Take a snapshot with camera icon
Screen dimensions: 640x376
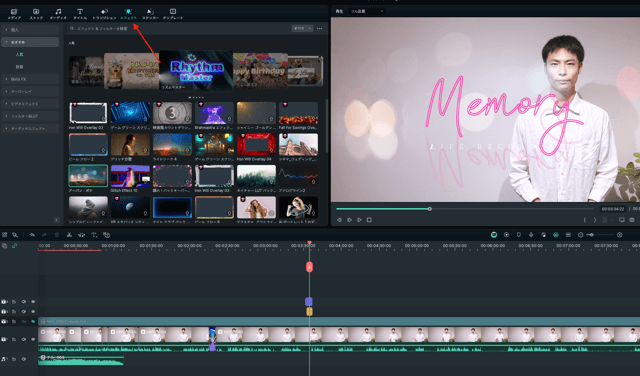pos(632,220)
